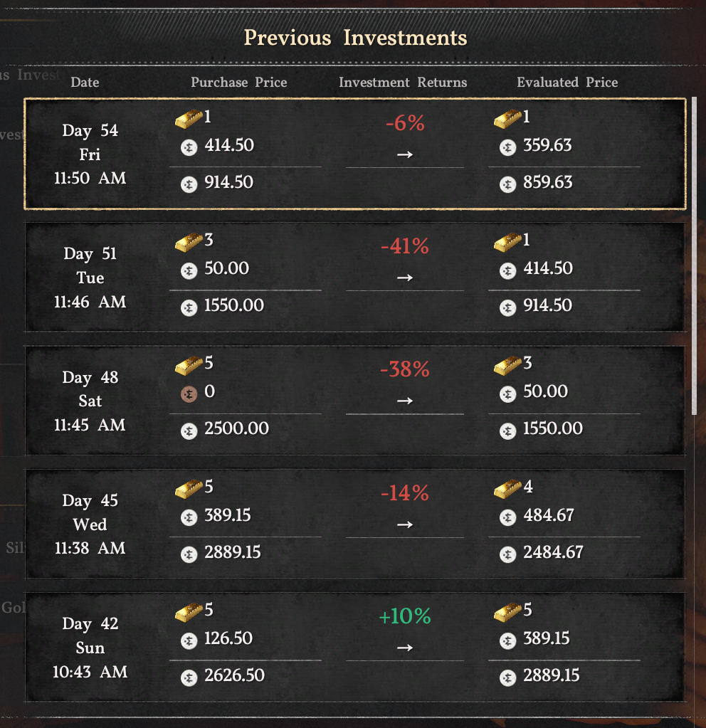Click the gold bar icon in Day 45 evaluated price
This screenshot has height=728, width=706.
coord(507,490)
